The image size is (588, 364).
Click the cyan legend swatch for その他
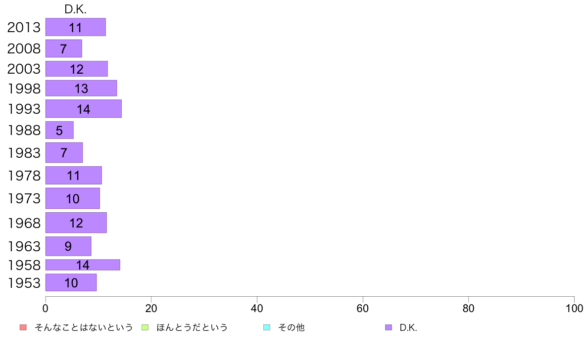point(267,327)
